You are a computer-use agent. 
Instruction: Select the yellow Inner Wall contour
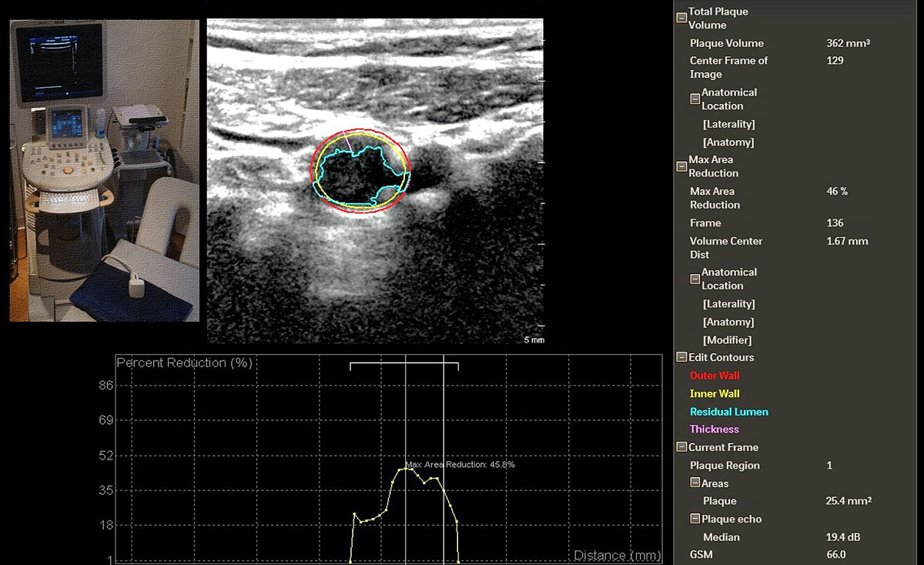[715, 393]
